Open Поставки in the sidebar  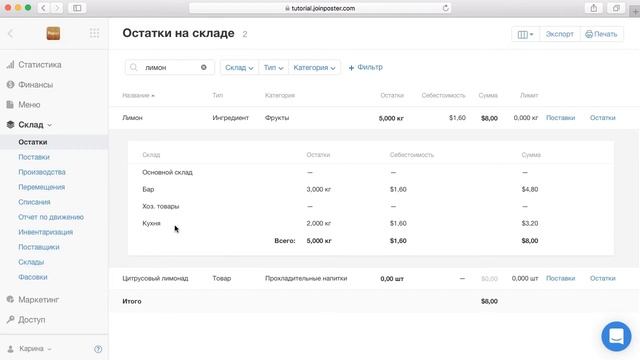[x=34, y=157]
